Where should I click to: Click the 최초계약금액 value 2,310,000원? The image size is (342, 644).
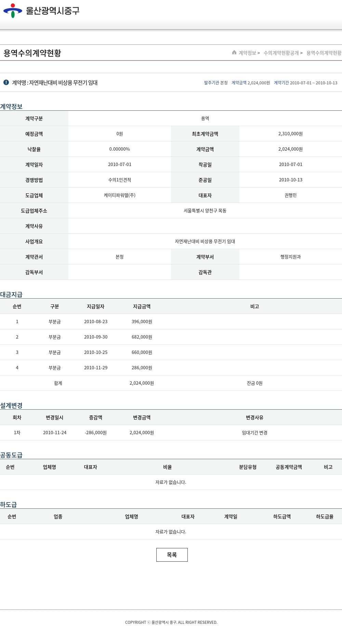coord(290,134)
